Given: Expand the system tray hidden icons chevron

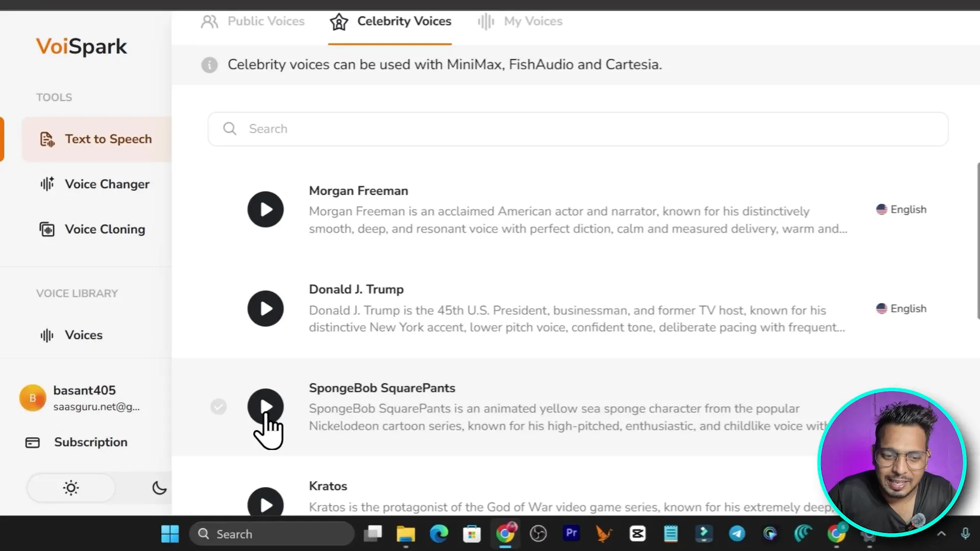Looking at the screenshot, I should pyautogui.click(x=941, y=534).
